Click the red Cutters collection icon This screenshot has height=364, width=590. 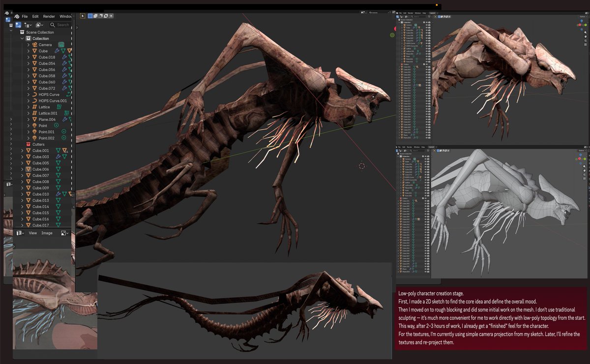[29, 144]
